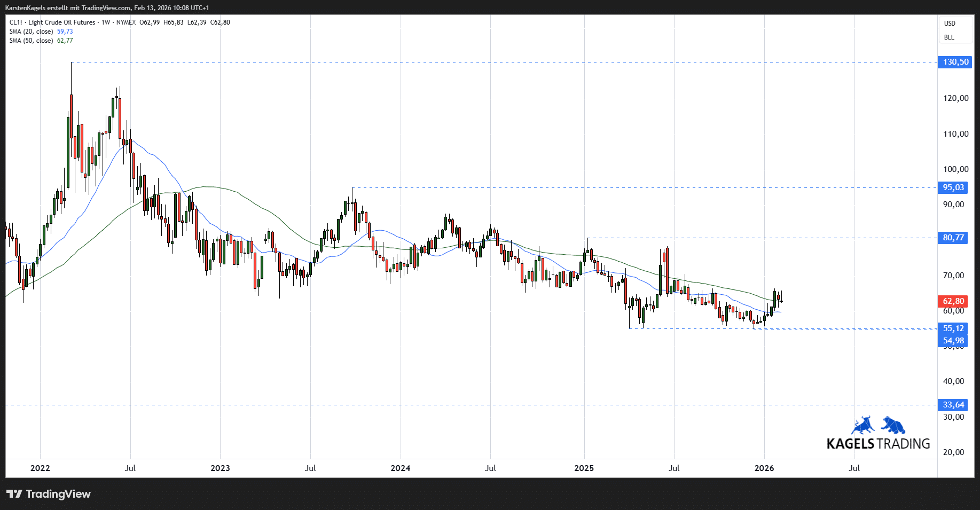
Task: Open the CL1! Light Crude Oil Futures symbol title
Action: click(x=52, y=22)
